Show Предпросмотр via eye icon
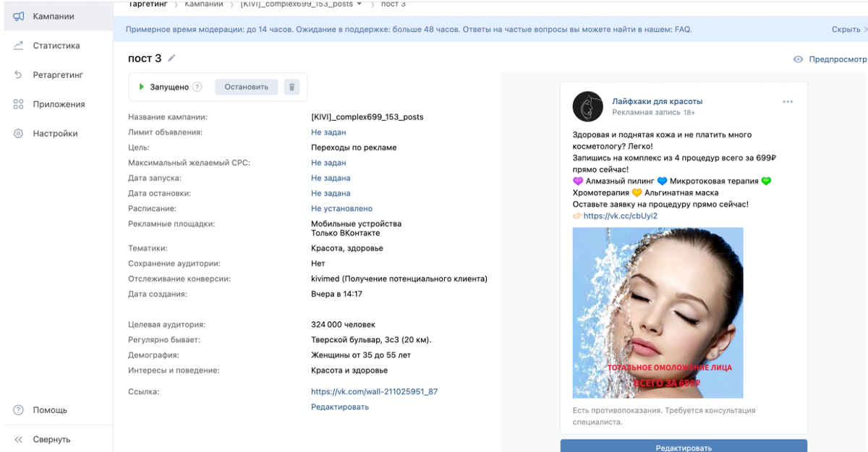 tap(799, 59)
